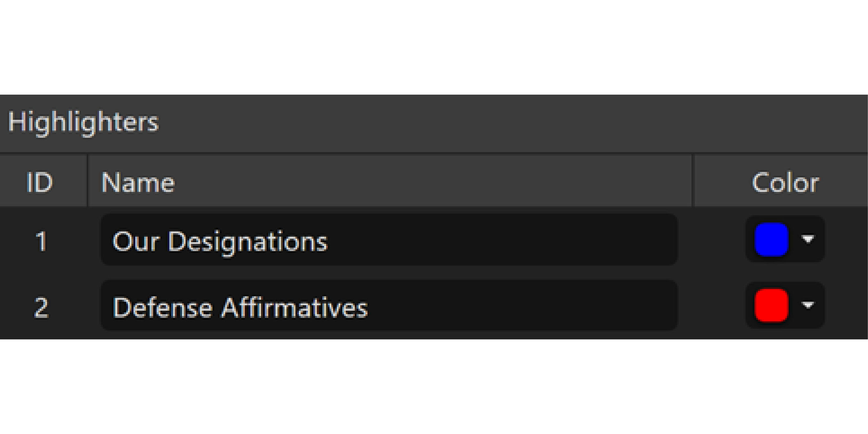Click blank space in Defense Affirmatives field

tap(522, 306)
